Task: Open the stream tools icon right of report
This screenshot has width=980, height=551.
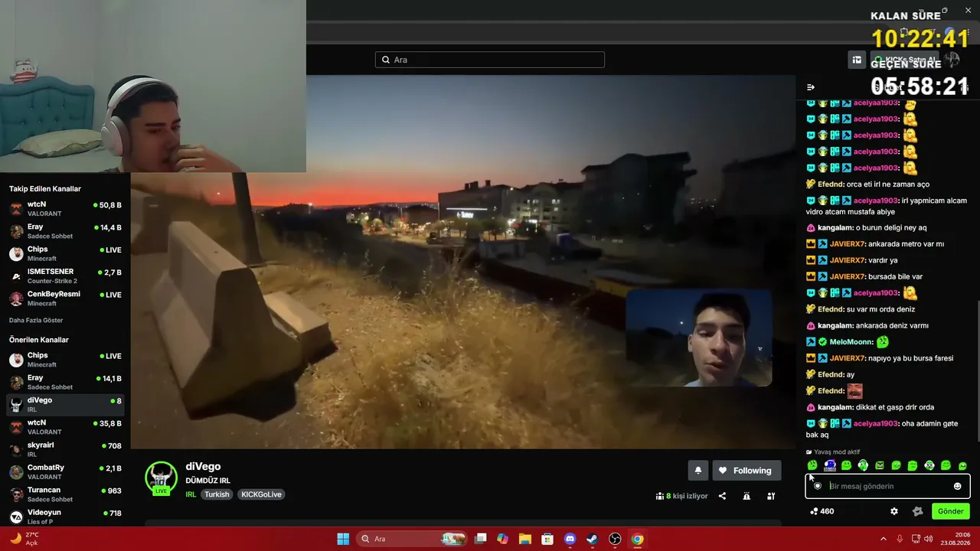Action: pos(771,496)
